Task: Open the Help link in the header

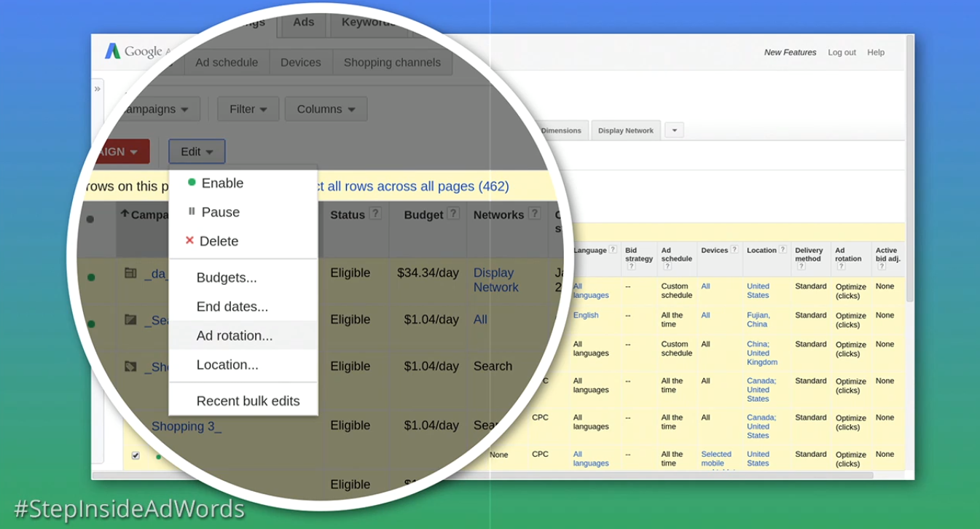Action: (876, 52)
